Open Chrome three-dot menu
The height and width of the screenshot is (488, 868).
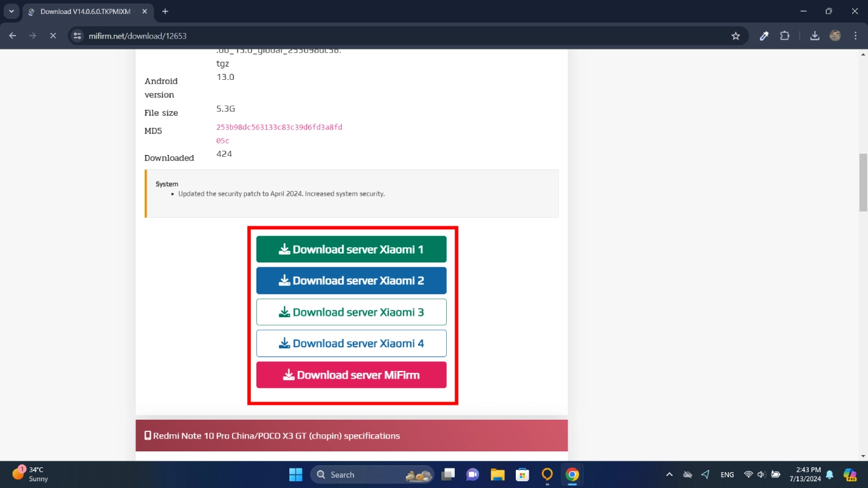click(x=855, y=36)
